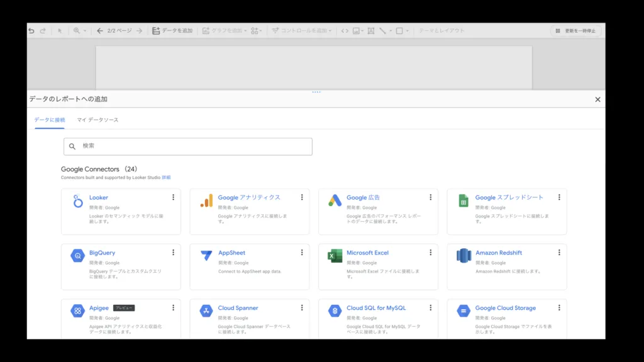Screen dimensions: 644x362
Task: Switch to データに接続 tab
Action: pyautogui.click(x=50, y=120)
